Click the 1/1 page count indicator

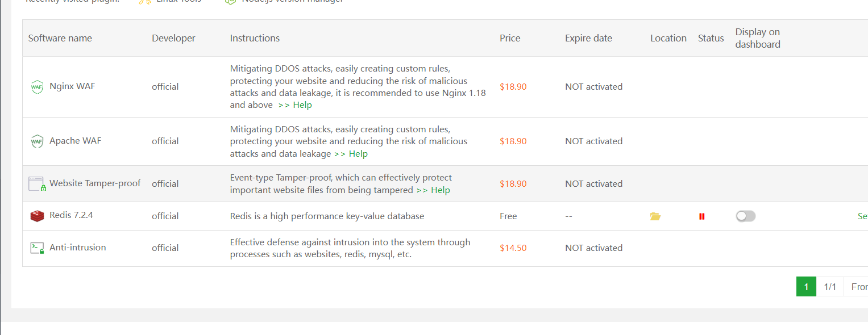830,287
